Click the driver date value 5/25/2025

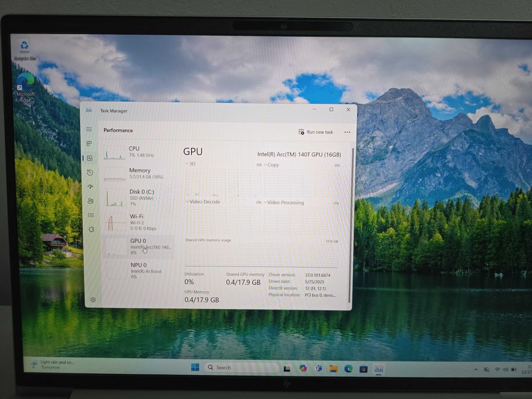(x=315, y=282)
